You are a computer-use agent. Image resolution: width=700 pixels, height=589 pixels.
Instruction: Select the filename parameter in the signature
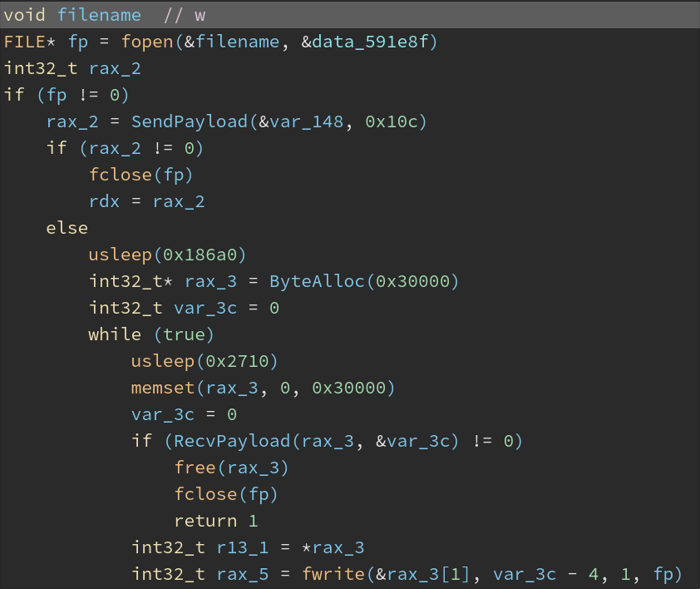[99, 14]
